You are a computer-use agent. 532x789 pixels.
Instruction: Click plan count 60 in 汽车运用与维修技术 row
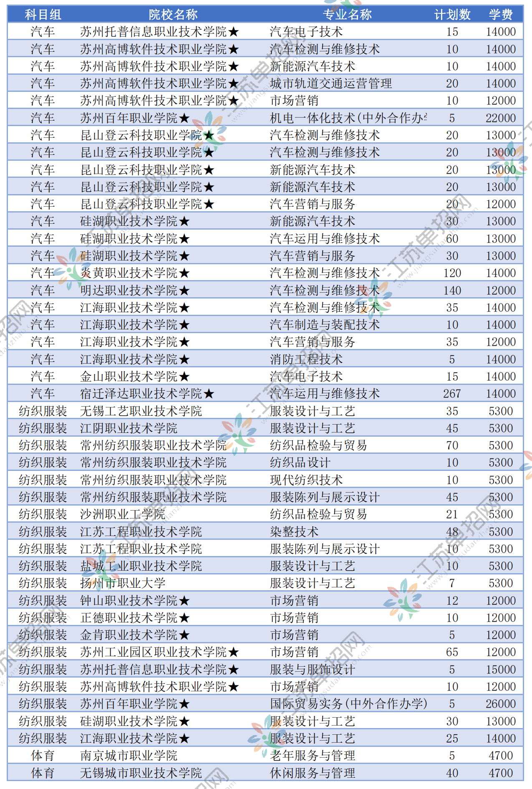point(452,239)
